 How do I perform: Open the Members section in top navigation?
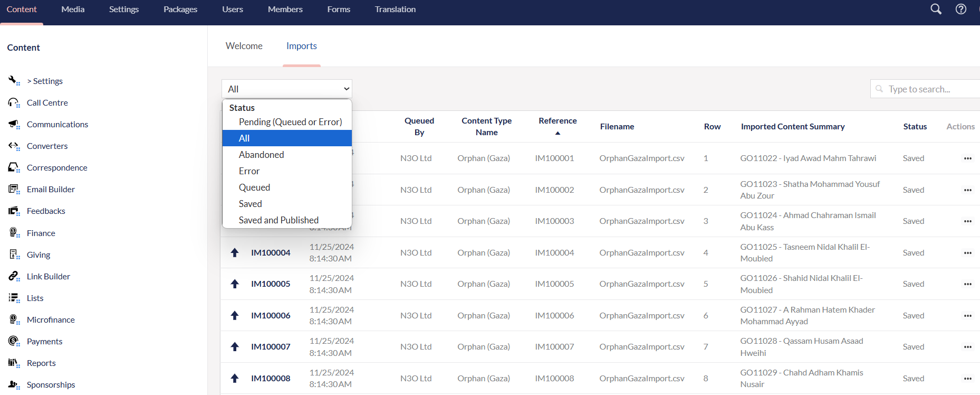point(285,9)
